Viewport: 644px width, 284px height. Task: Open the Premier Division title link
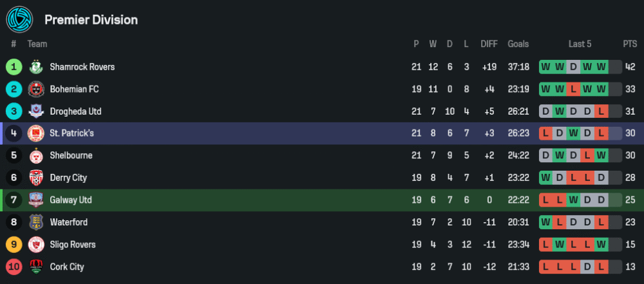(91, 20)
